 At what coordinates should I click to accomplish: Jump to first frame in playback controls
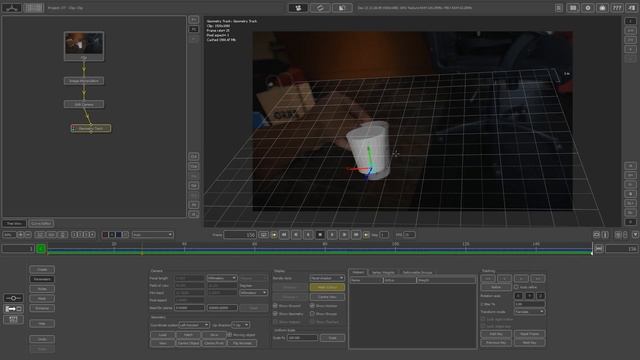[x=284, y=235]
